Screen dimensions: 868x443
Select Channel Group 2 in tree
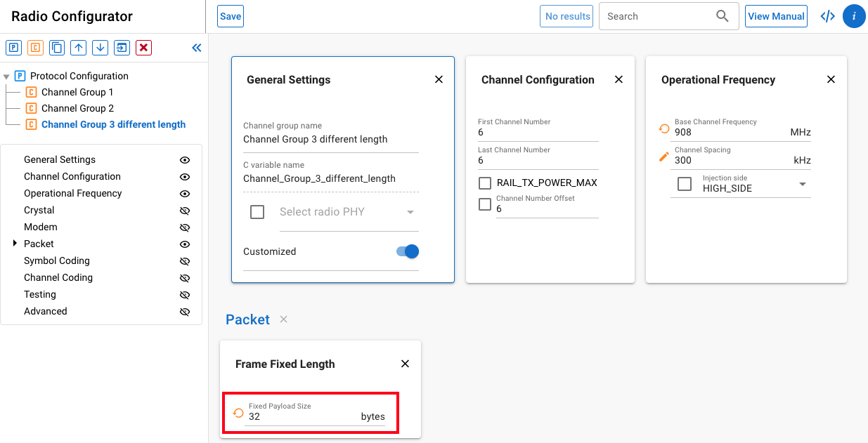coord(77,108)
